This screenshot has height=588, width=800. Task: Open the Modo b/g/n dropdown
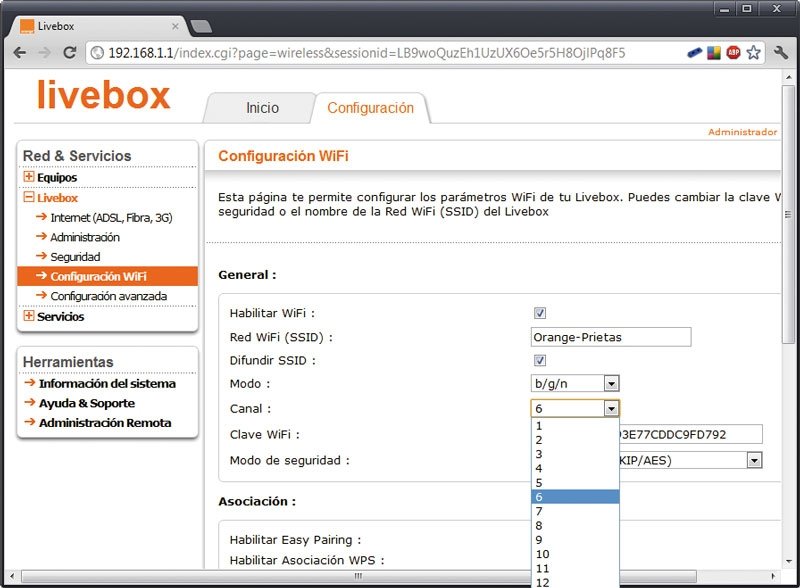point(575,383)
